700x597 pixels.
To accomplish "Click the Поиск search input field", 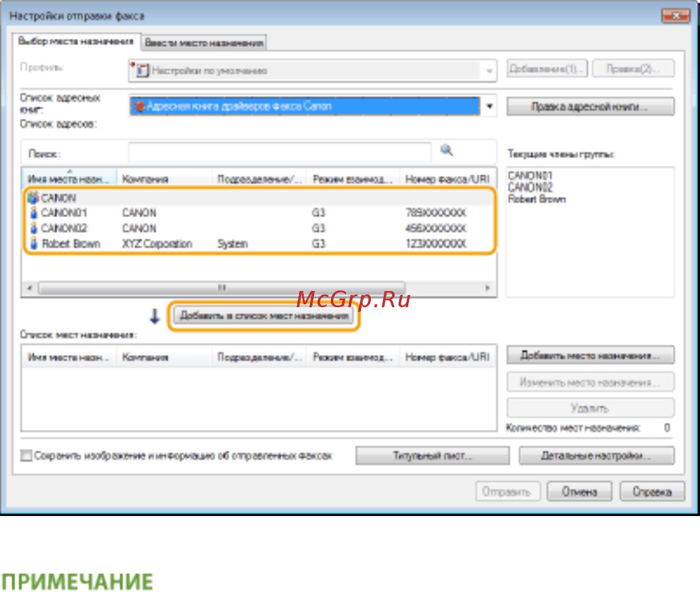I will click(x=279, y=153).
